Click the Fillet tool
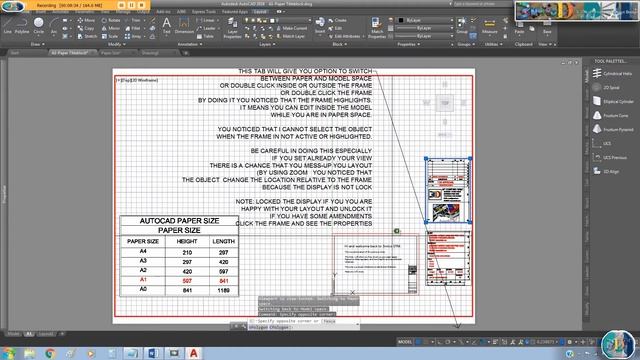Viewport: 640px width, 360px height. (133, 28)
